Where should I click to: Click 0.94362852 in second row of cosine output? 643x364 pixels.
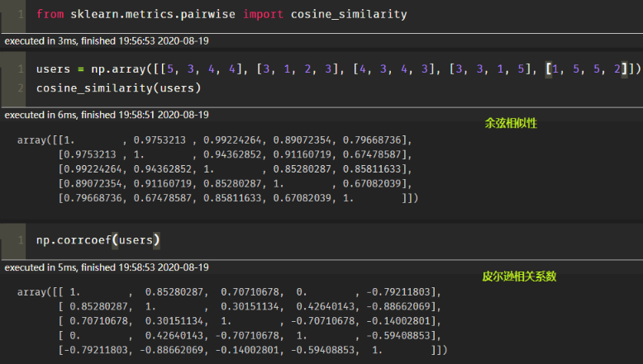coord(232,154)
